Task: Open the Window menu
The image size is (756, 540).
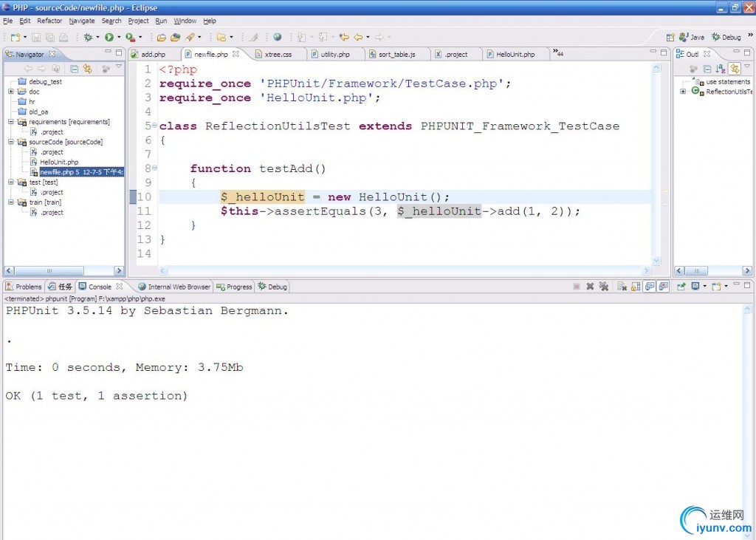Action: (x=185, y=21)
